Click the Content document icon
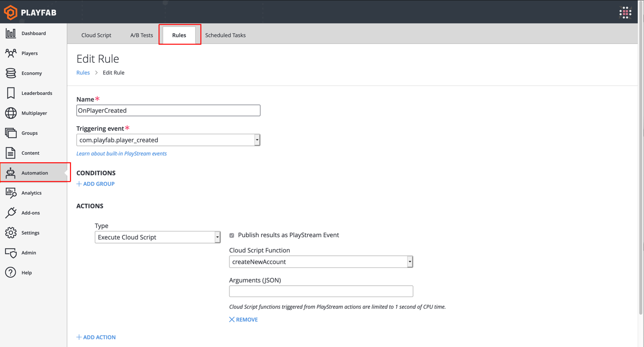Screen dimensions: 644x347 [11, 153]
